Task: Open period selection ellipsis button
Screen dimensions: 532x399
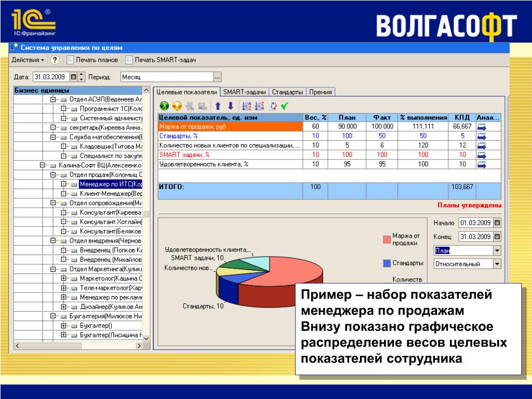Action: [218, 77]
